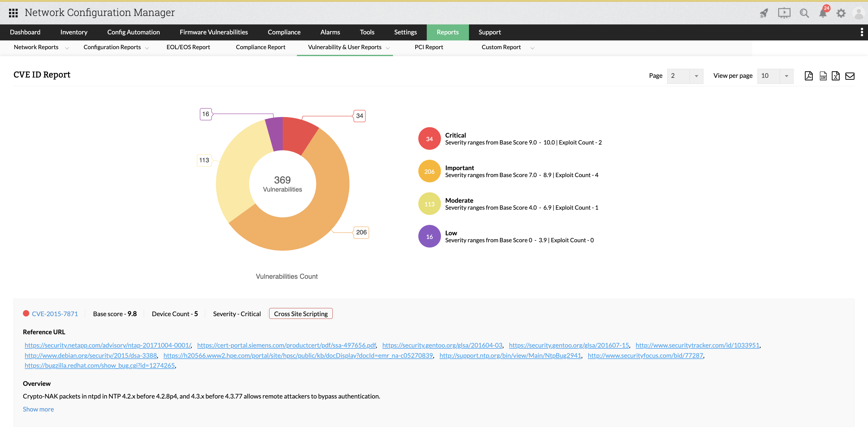Click Show more under Overview
This screenshot has width=868, height=432.
pos(38,409)
